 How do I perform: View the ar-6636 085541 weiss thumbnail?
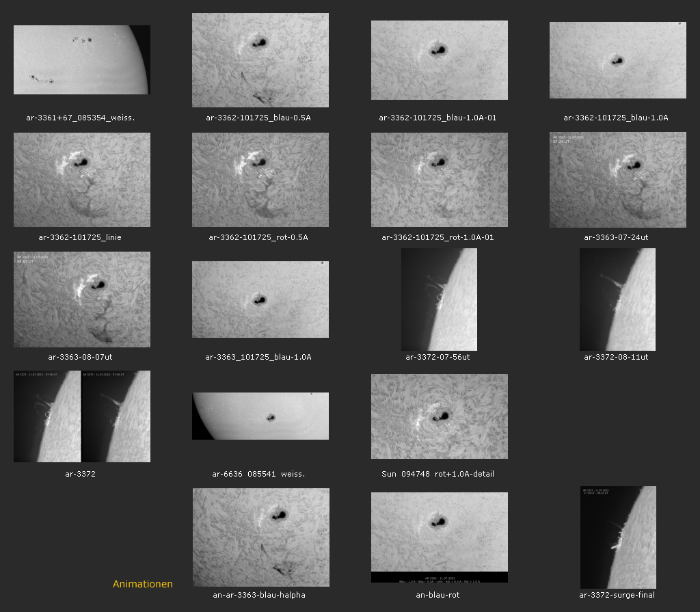coord(260,416)
